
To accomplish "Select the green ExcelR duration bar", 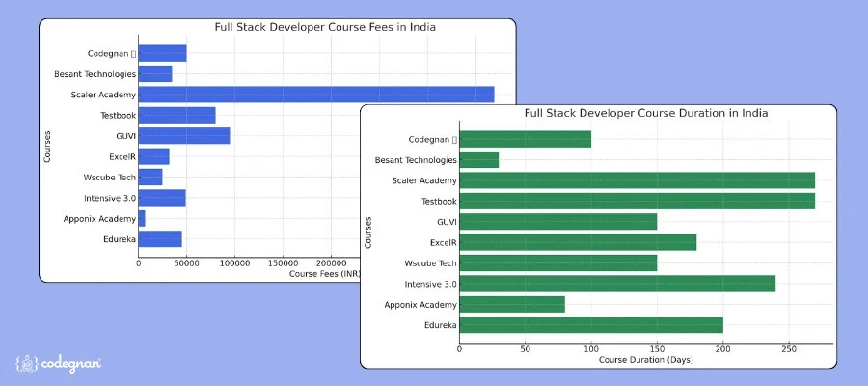I will tap(578, 242).
